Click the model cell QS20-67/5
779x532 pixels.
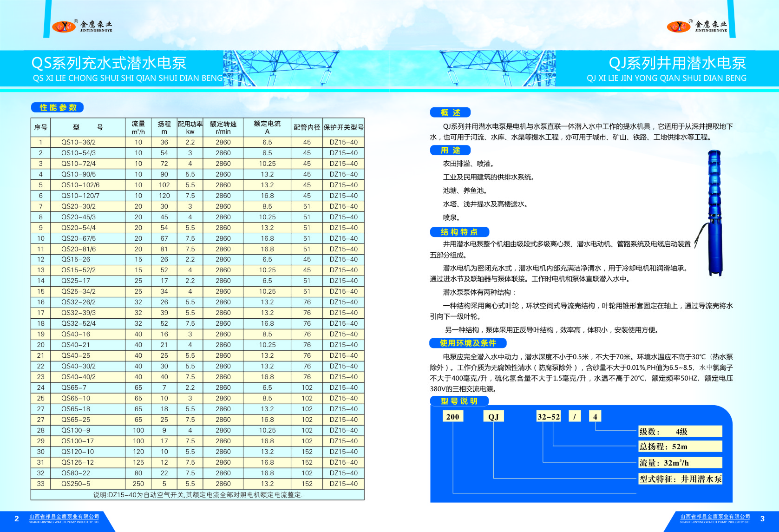pyautogui.click(x=88, y=238)
